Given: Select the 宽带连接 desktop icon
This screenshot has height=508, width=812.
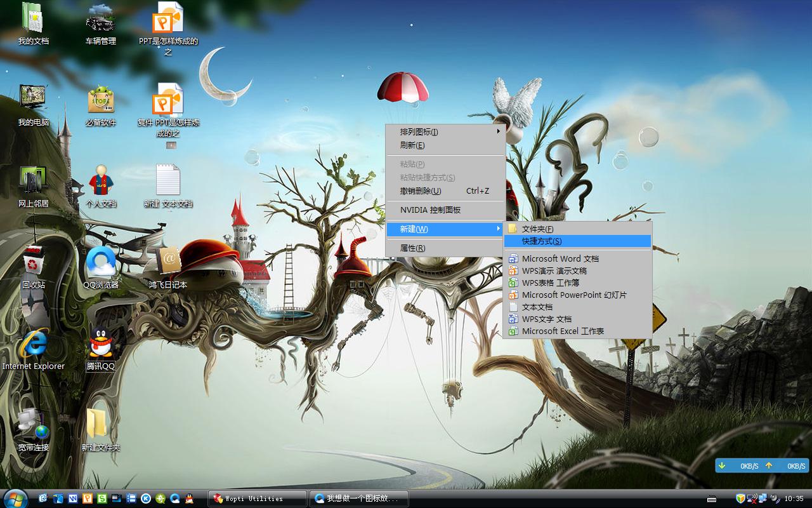Looking at the screenshot, I should pos(33,430).
